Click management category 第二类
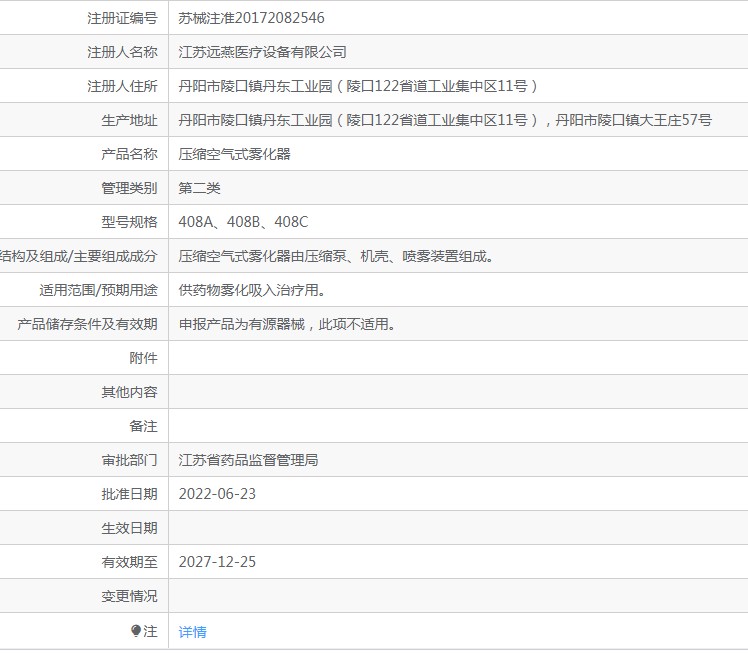The height and width of the screenshot is (655, 748). [x=199, y=188]
